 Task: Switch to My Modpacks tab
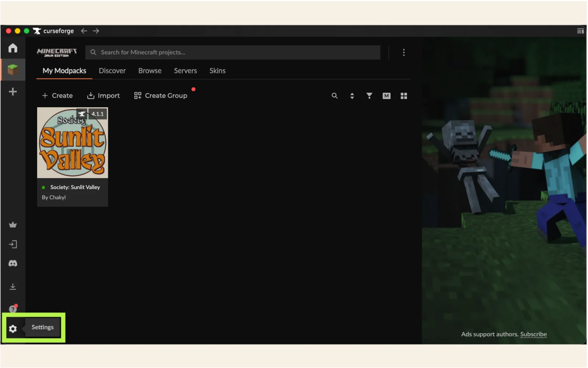pos(64,71)
